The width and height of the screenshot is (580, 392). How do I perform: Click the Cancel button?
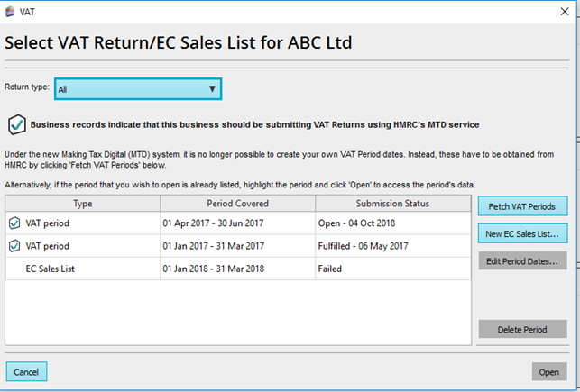26,371
